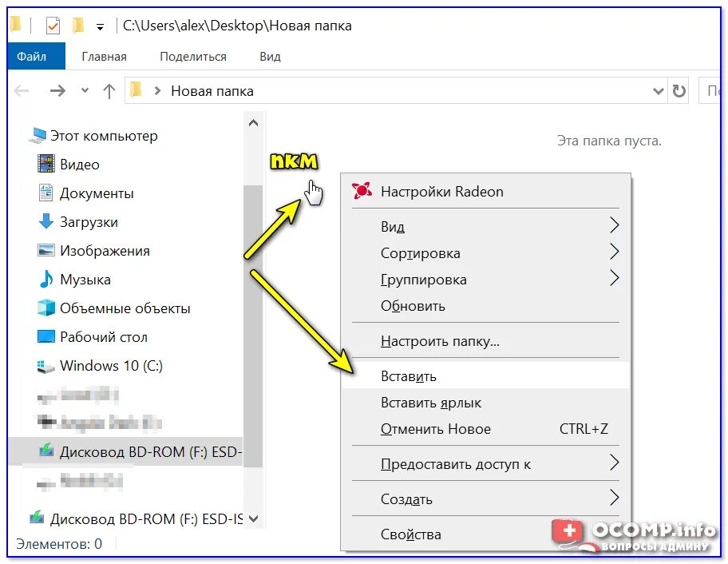Screen dimensions: 728x564
Task: Click the Forward navigation arrow
Action: coord(58,90)
